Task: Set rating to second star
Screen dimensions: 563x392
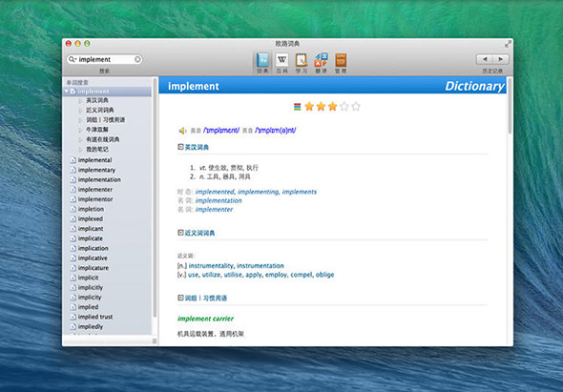Action: pyautogui.click(x=321, y=106)
